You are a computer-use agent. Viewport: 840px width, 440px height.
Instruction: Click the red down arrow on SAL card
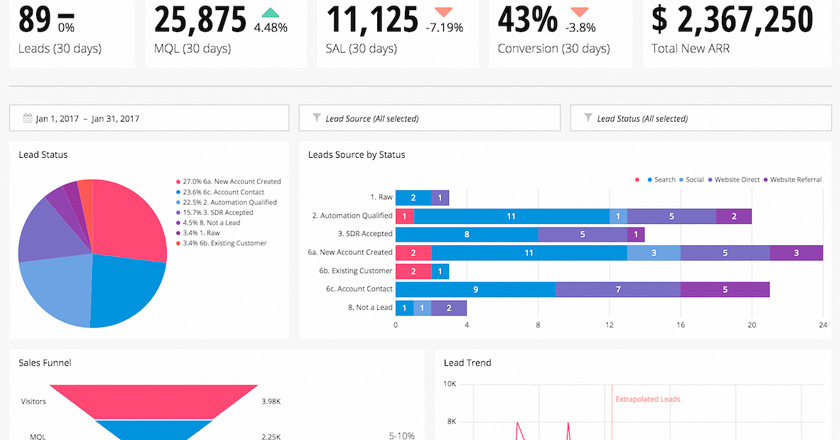pyautogui.click(x=444, y=12)
